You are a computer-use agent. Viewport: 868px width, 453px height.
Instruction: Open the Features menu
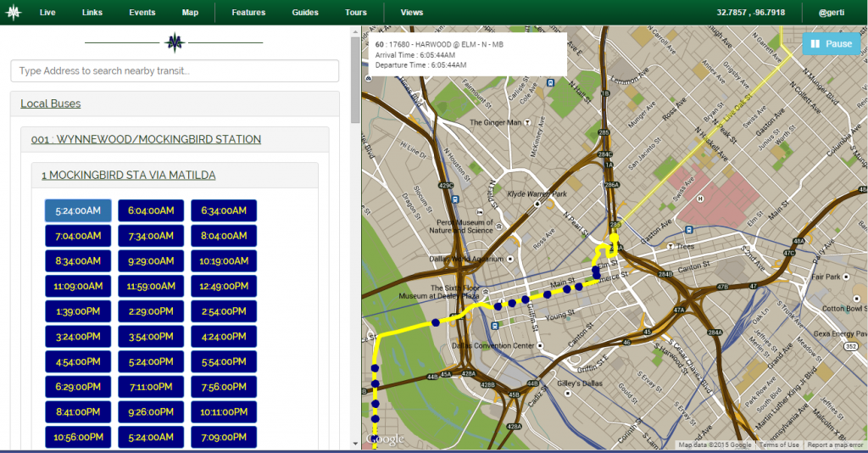[248, 13]
